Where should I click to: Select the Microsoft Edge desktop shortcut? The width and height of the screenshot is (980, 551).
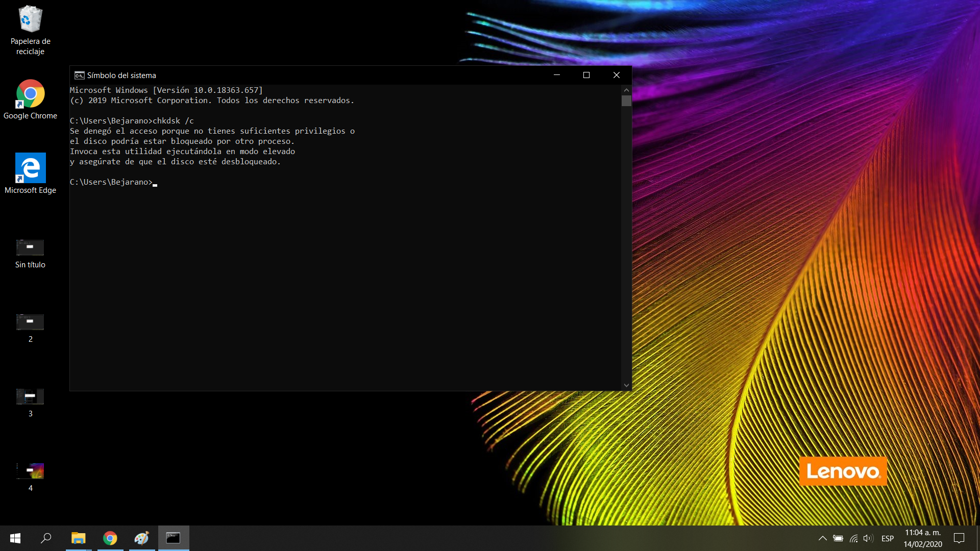tap(30, 168)
